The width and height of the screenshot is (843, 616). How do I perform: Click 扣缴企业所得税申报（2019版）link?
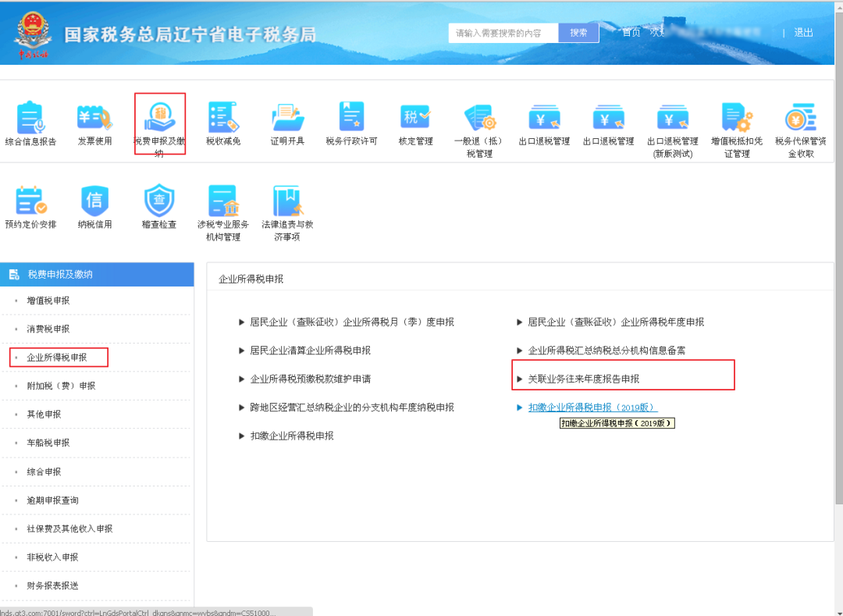click(x=592, y=408)
